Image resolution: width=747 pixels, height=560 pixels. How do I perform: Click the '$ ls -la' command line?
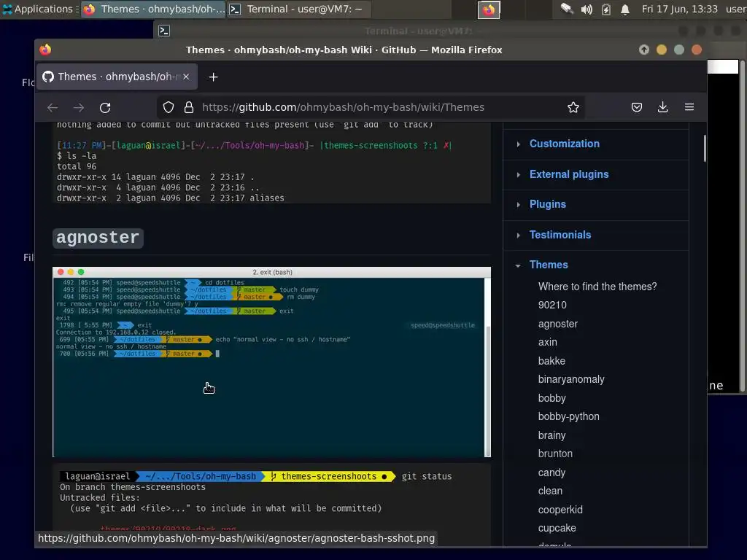click(77, 156)
